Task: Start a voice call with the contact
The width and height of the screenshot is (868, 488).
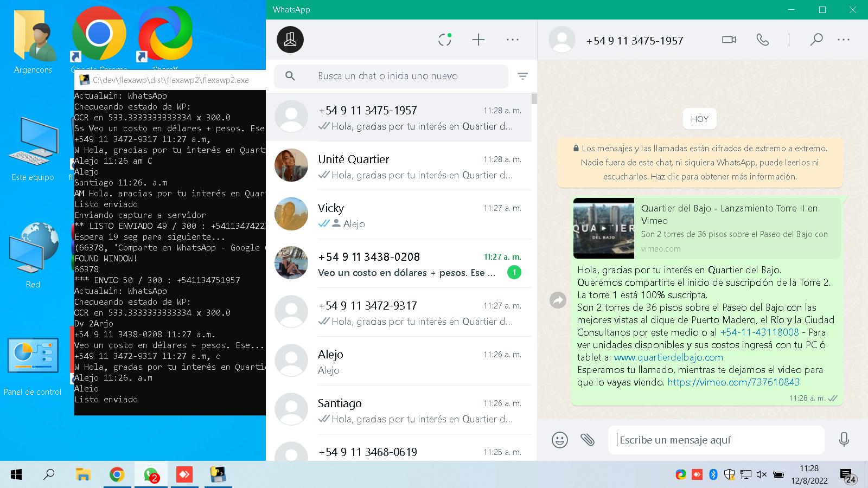Action: click(763, 40)
